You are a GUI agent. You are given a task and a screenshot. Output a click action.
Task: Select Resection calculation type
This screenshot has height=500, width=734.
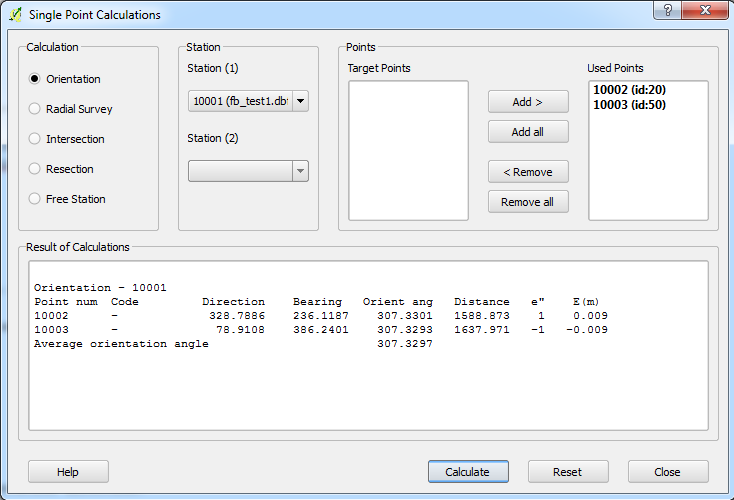coord(36,169)
